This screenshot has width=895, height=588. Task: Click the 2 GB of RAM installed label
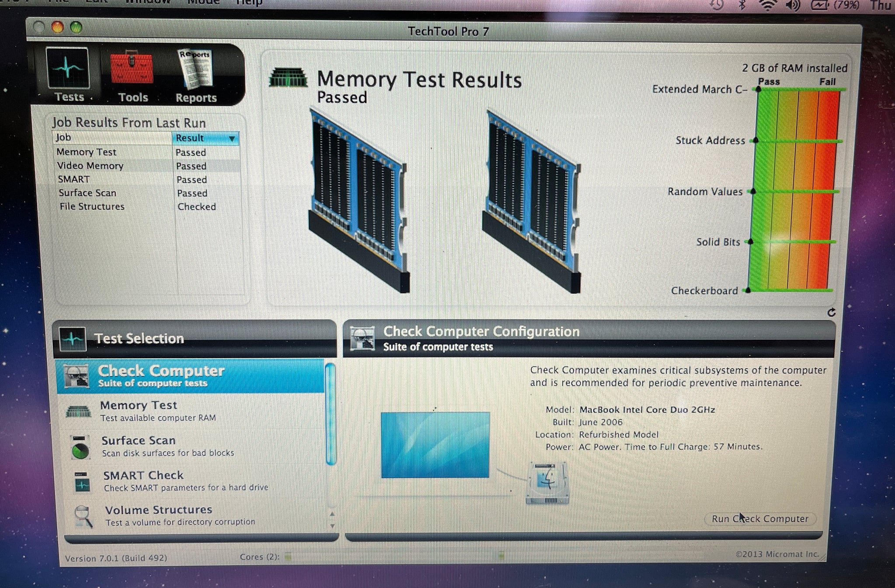[794, 68]
